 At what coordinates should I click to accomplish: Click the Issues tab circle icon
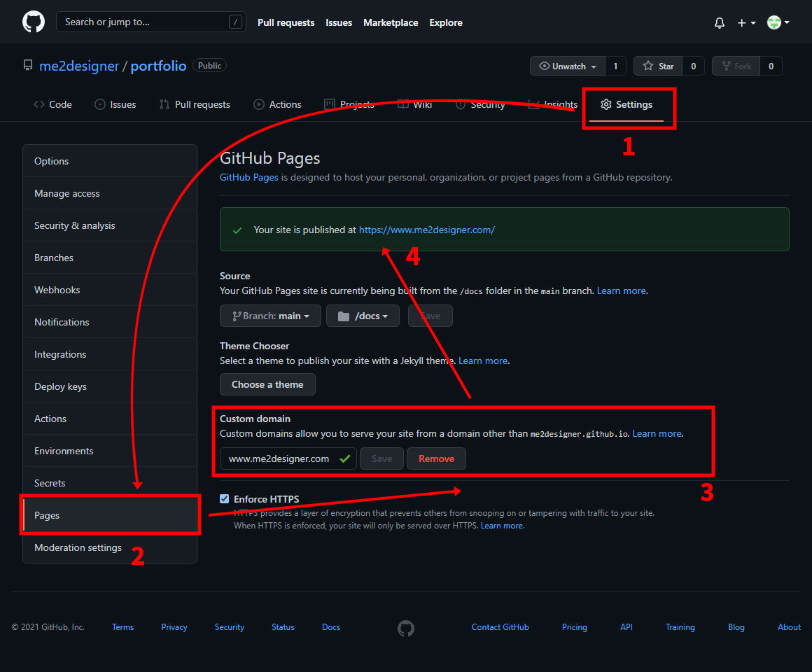[x=100, y=104]
